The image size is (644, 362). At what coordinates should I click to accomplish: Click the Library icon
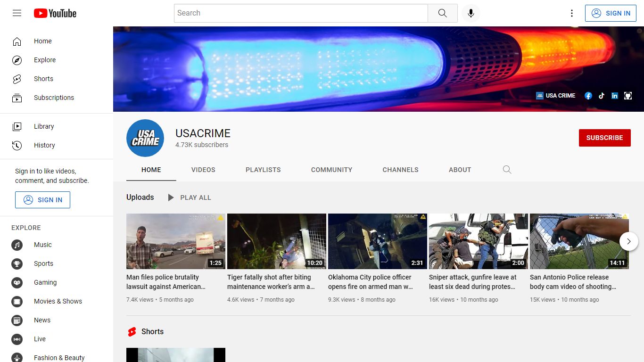17,126
